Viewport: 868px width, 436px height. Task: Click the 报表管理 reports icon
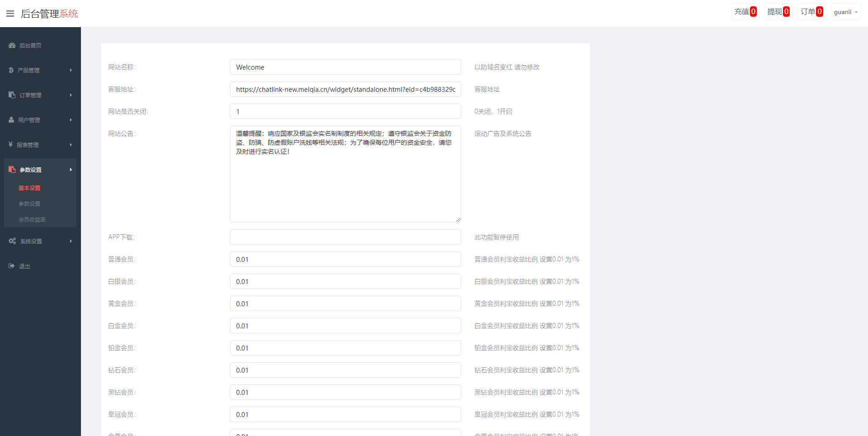(x=11, y=145)
